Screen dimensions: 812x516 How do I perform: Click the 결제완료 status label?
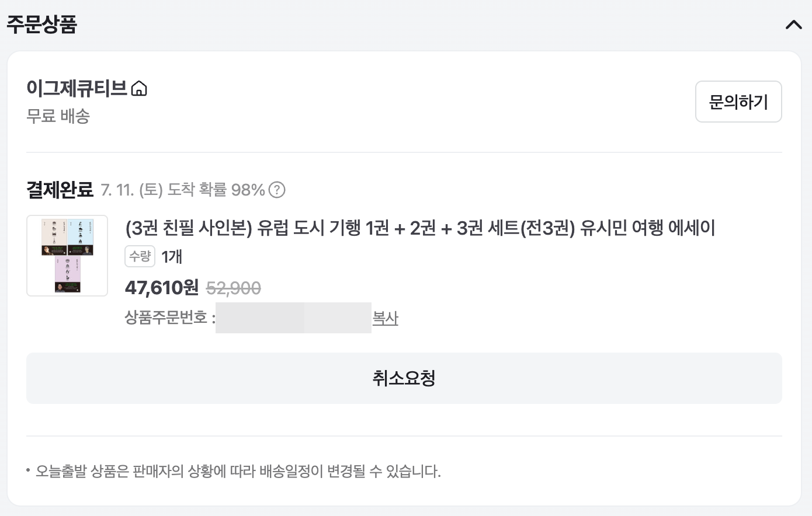click(x=60, y=190)
